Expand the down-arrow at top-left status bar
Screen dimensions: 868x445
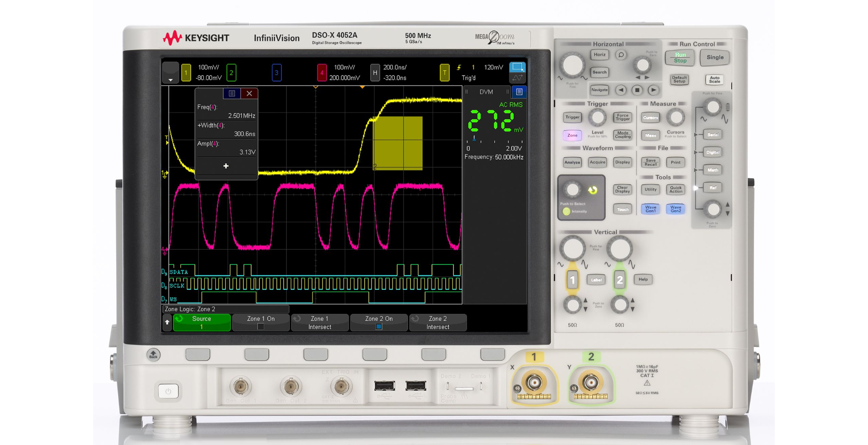[x=170, y=80]
